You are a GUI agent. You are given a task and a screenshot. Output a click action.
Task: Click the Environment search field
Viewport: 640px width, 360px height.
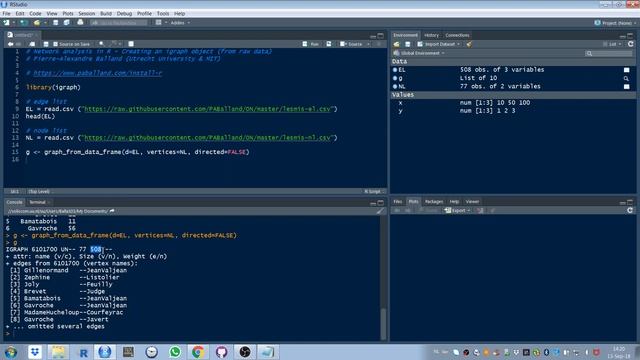click(x=609, y=53)
